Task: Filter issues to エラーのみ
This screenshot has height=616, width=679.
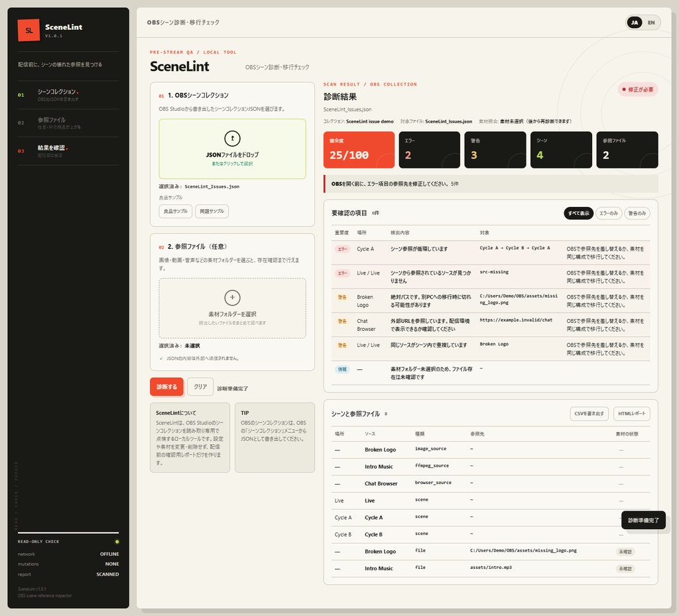Action: (x=609, y=213)
